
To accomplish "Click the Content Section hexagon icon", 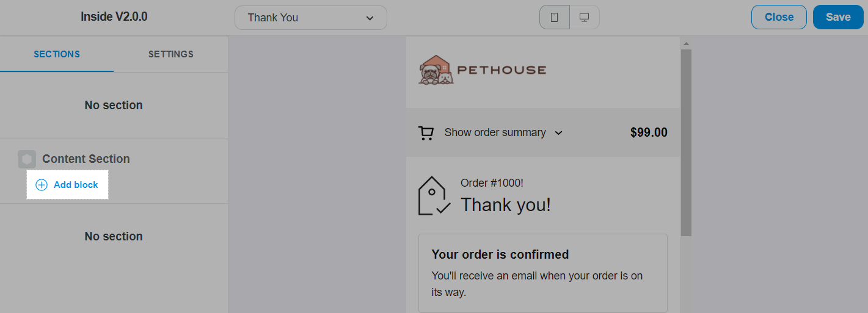I will pos(27,159).
